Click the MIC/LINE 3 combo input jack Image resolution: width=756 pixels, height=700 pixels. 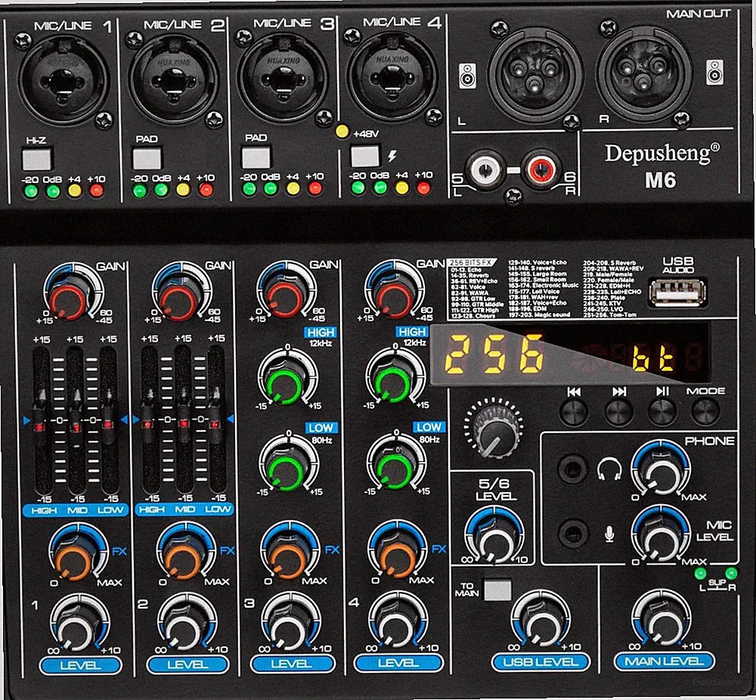coord(283,79)
